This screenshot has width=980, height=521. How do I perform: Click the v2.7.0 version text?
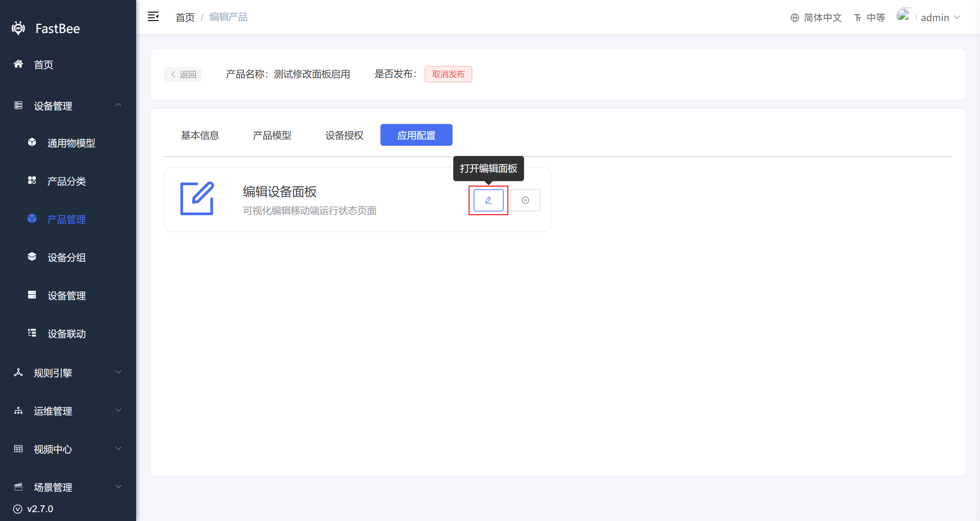(40, 509)
